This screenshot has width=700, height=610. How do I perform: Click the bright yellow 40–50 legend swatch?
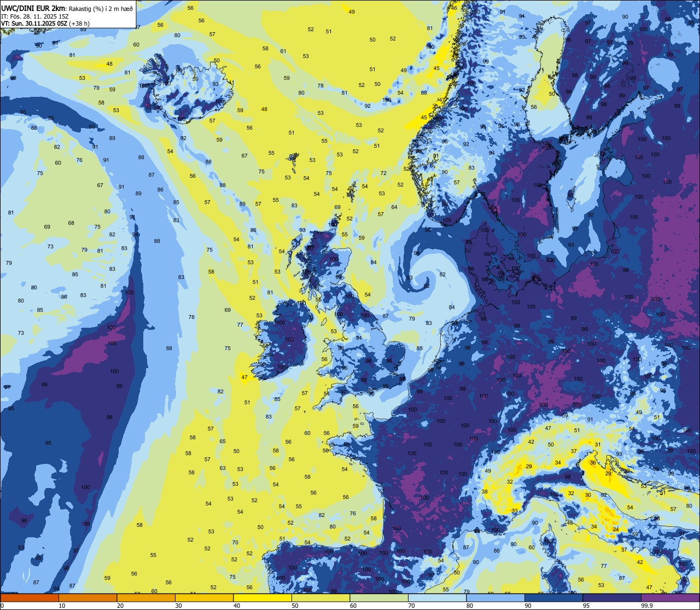(x=262, y=597)
